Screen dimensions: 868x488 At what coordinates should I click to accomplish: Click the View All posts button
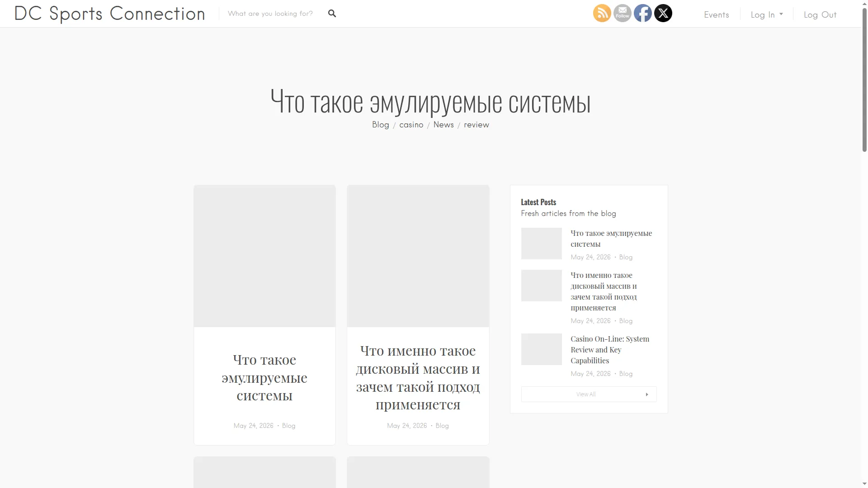click(589, 394)
